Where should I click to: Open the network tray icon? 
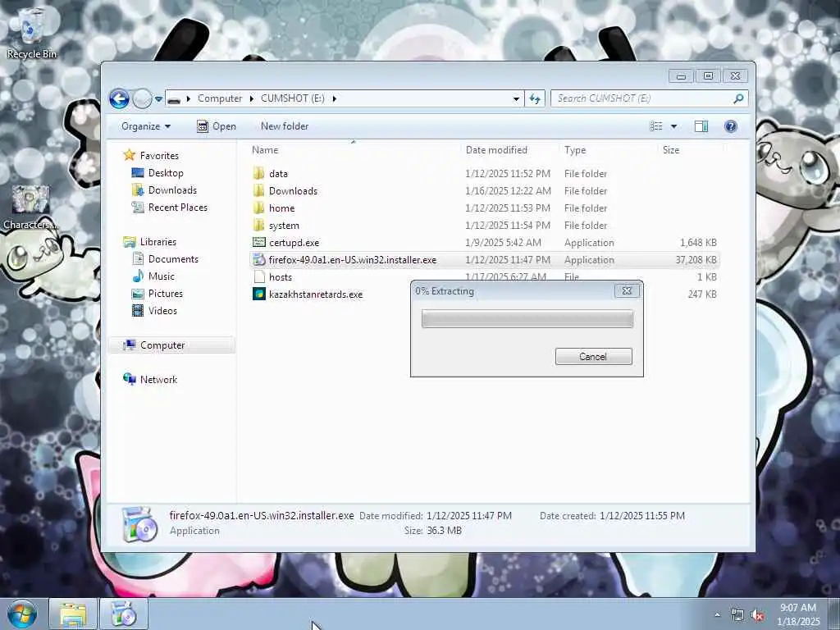(737, 615)
